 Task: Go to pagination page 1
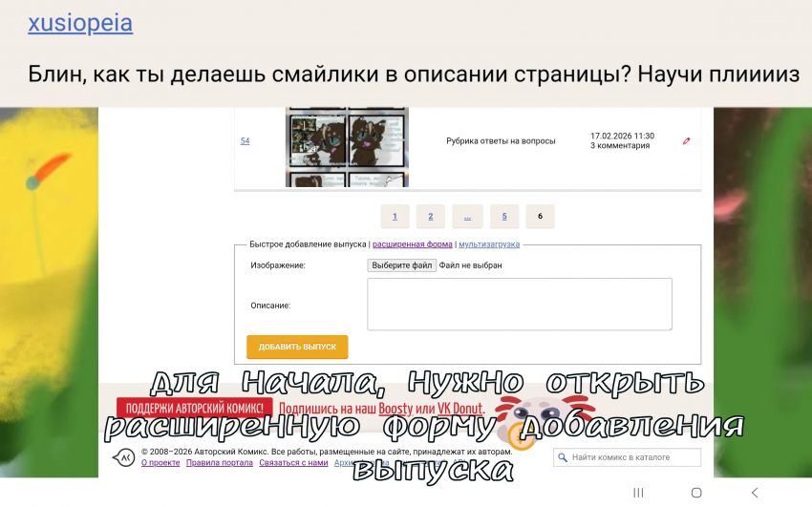tap(395, 216)
